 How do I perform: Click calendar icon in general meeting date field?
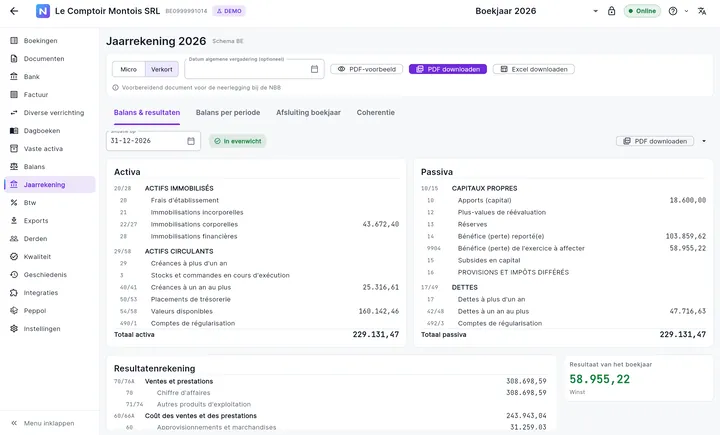pos(314,69)
